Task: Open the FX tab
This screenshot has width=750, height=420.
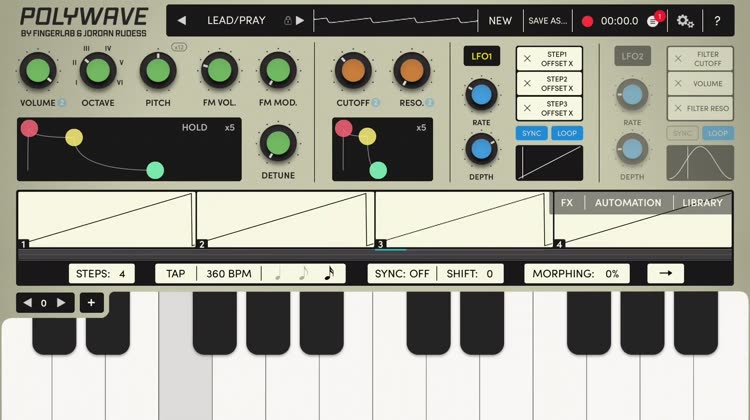Action: click(567, 203)
